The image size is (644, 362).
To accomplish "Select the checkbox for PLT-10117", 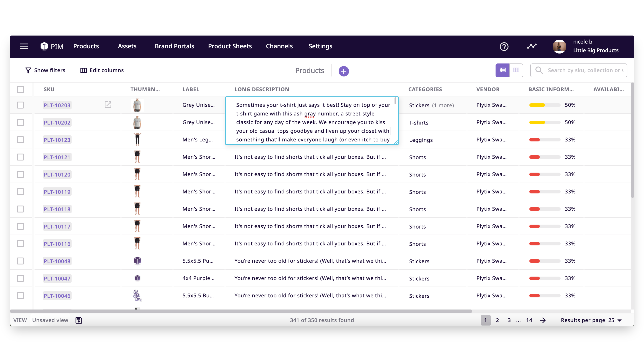I will click(20, 226).
